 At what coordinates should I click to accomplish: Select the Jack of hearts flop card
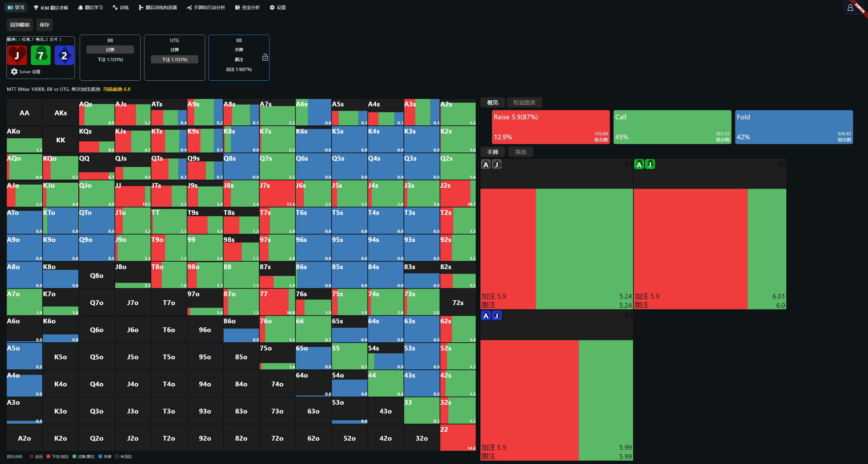pyautogui.click(x=17, y=55)
